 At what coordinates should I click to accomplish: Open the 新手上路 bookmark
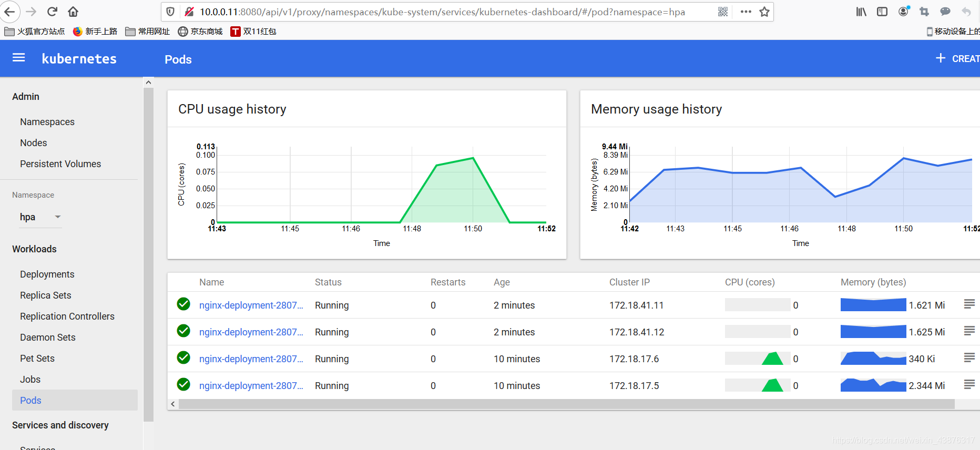(95, 32)
